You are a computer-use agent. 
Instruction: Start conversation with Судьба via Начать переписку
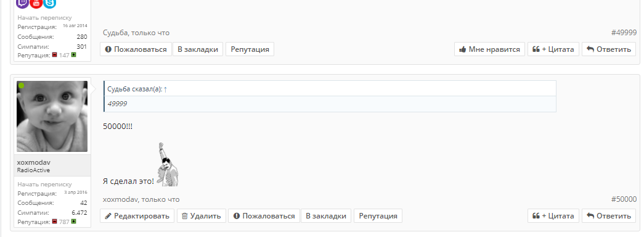[44, 18]
